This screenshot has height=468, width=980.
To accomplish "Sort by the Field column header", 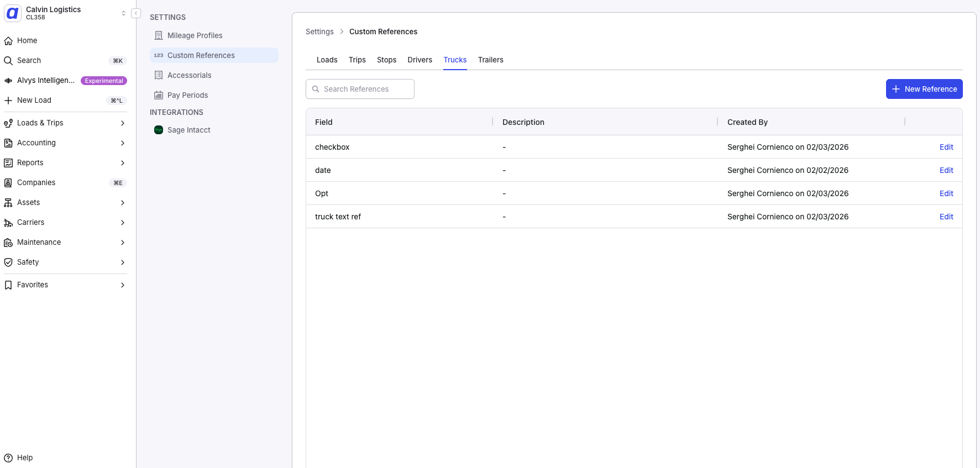I will click(324, 122).
